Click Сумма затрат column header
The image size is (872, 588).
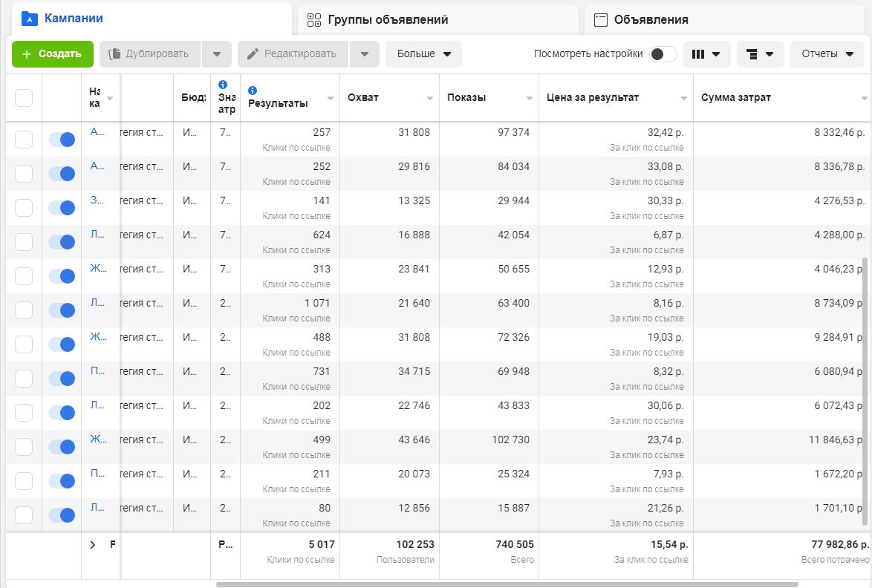tap(736, 98)
